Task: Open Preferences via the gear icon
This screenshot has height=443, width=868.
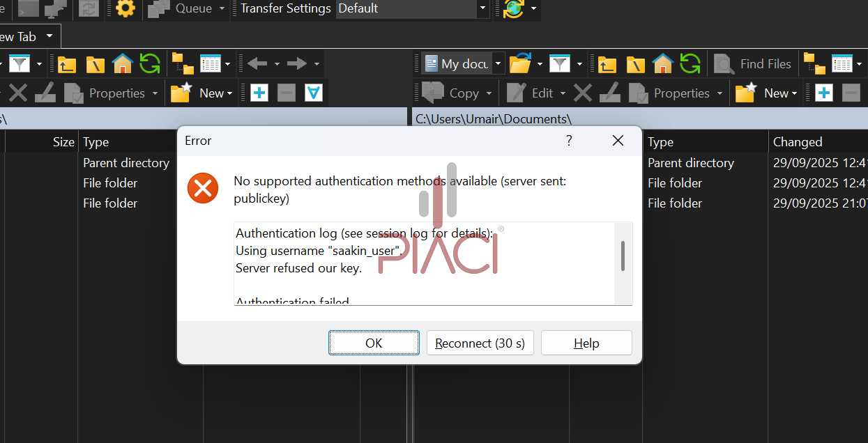Action: [125, 8]
